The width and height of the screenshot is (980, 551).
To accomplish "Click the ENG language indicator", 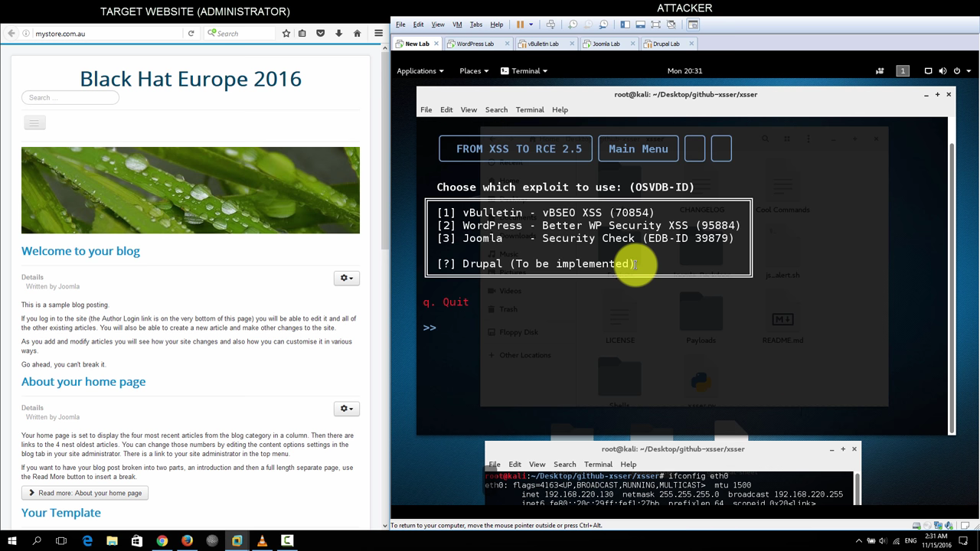I will [x=911, y=540].
